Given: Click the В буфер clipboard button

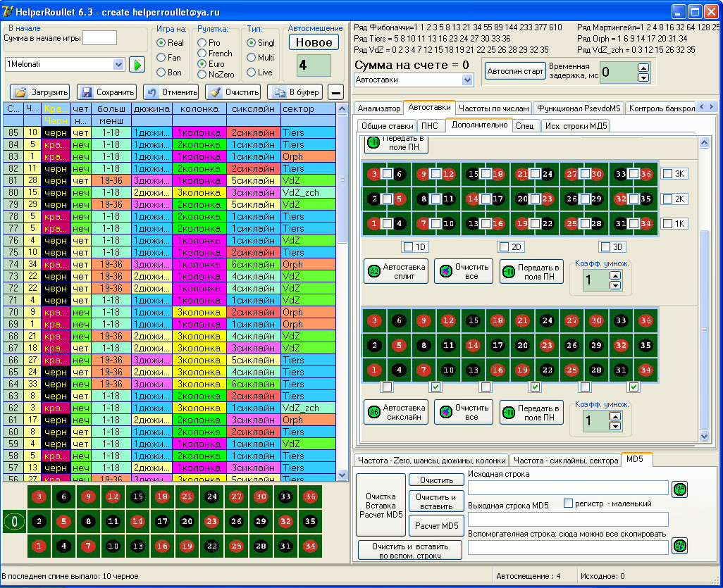Looking at the screenshot, I should [296, 92].
